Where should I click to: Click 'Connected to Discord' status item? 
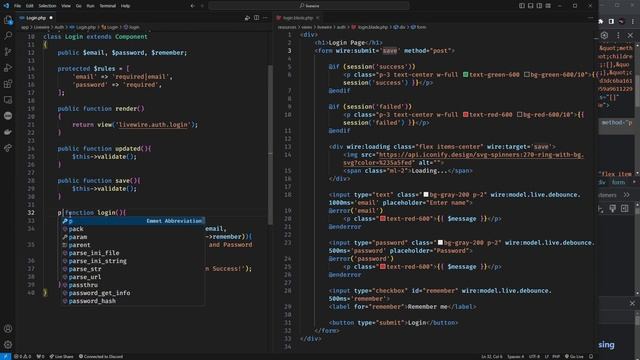101,356
